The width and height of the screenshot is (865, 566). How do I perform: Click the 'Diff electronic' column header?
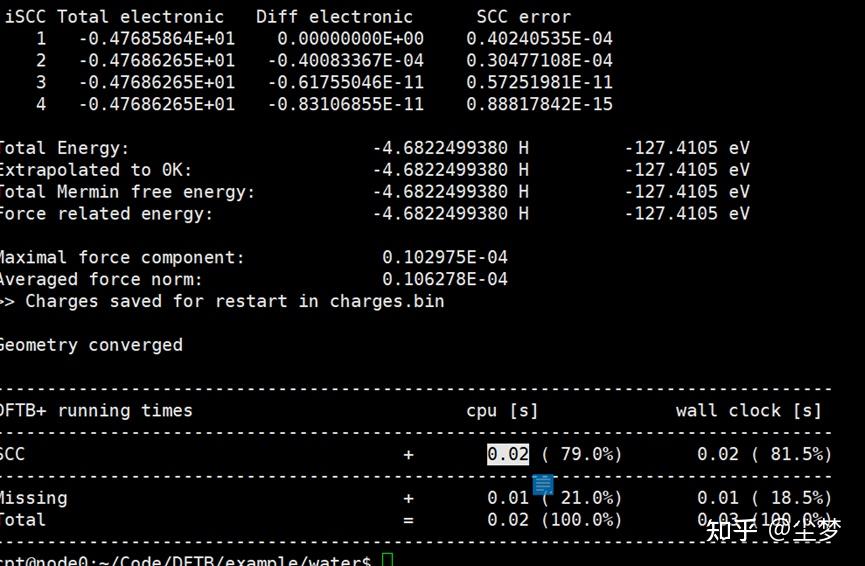pos(334,17)
